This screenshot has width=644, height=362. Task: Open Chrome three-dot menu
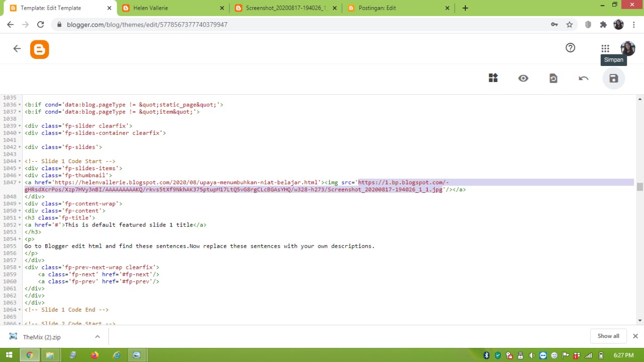click(x=634, y=24)
